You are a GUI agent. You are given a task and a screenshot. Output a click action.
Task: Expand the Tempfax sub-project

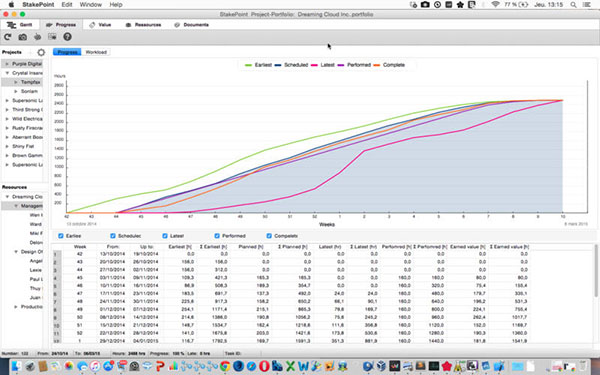pos(16,82)
